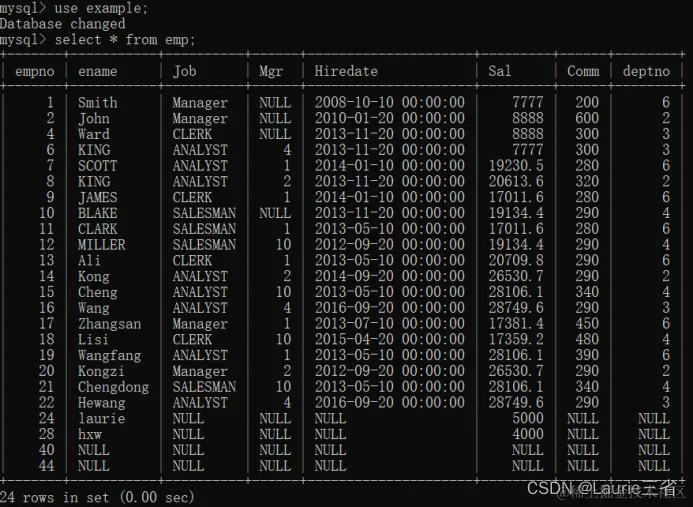Image resolution: width=693 pixels, height=507 pixels.
Task: Click salary value 17359.2
Action: [x=516, y=339]
